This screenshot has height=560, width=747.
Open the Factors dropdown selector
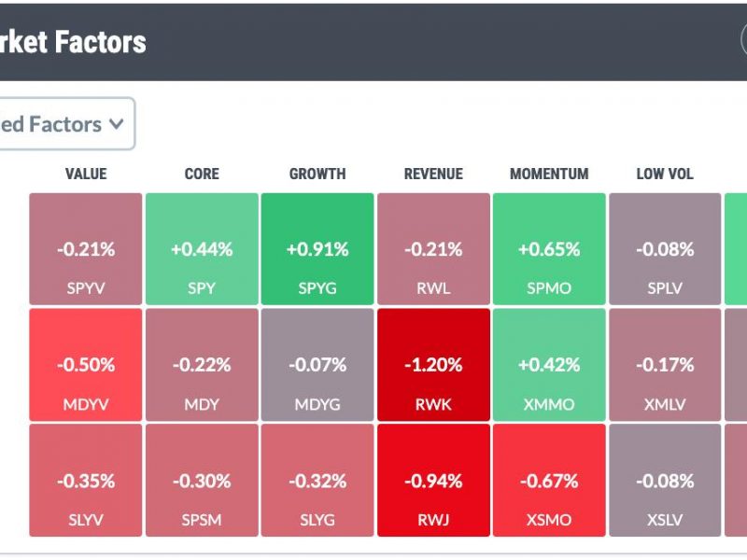66,124
